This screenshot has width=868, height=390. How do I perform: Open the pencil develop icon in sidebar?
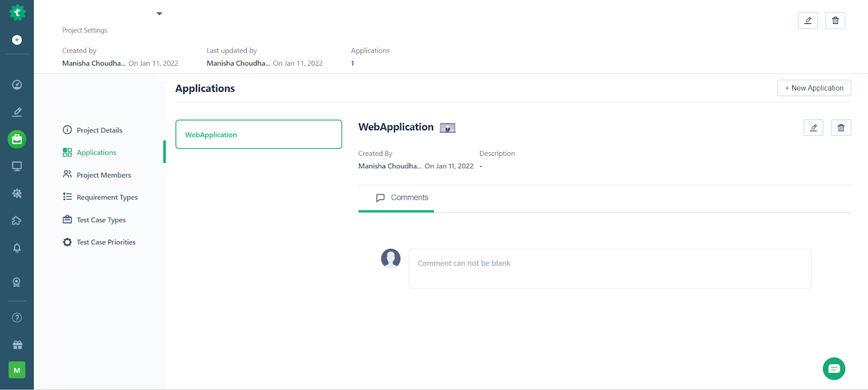pos(17,112)
